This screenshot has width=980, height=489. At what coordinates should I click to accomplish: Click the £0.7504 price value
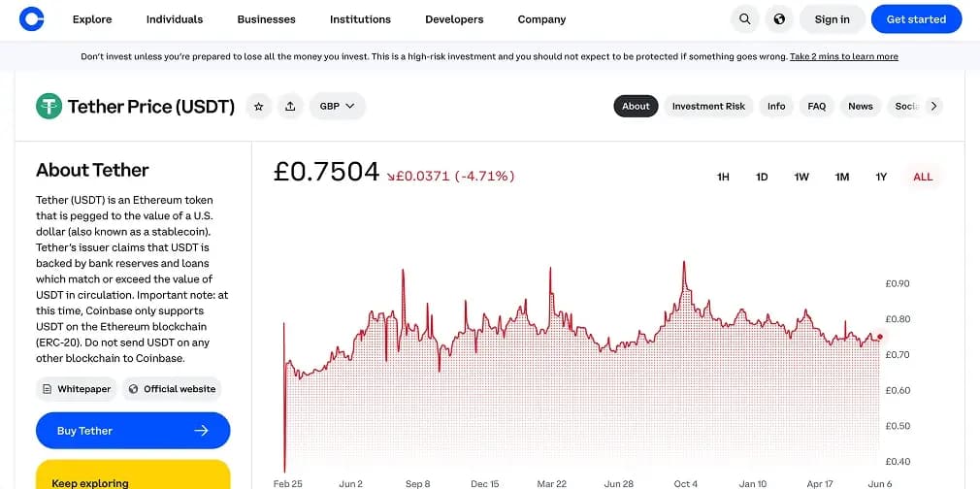tap(326, 172)
